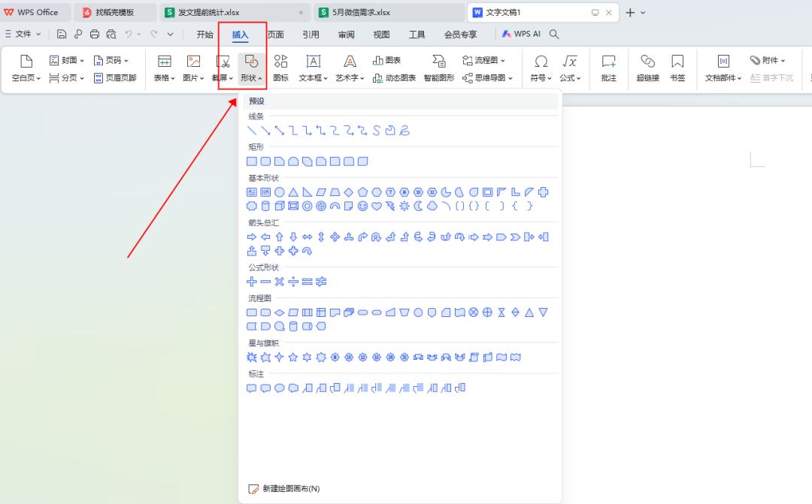Switch to the 5月微信需求.xlsx document tab
Image resolution: width=812 pixels, height=504 pixels.
tap(389, 13)
